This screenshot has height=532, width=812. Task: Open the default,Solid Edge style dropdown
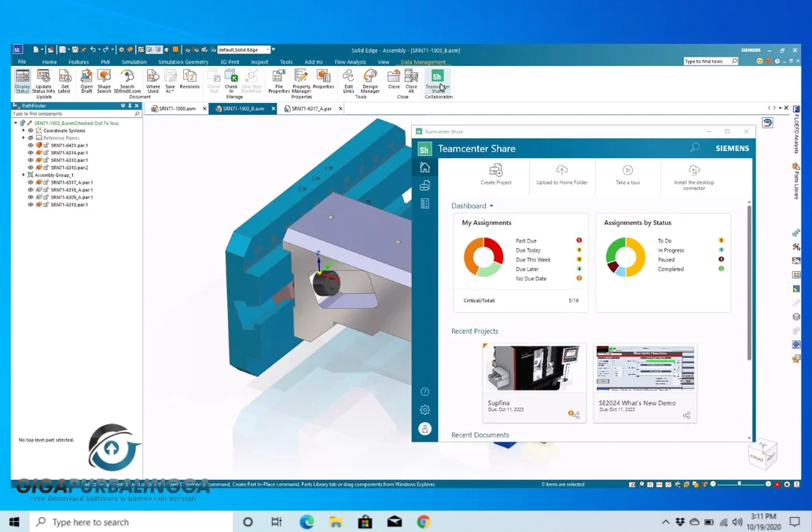pos(268,50)
